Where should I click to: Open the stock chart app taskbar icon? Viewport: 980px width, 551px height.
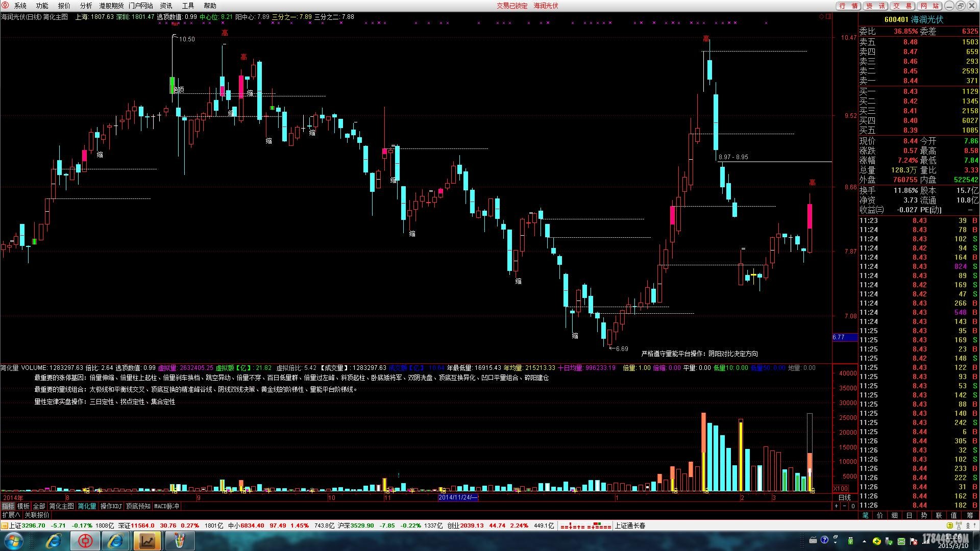point(147,541)
